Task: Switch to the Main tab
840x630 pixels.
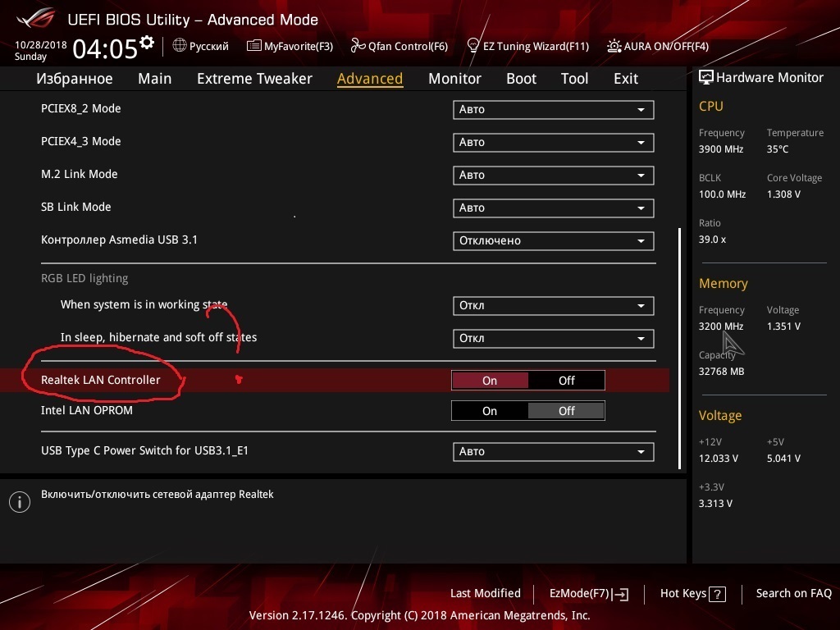Action: (155, 79)
